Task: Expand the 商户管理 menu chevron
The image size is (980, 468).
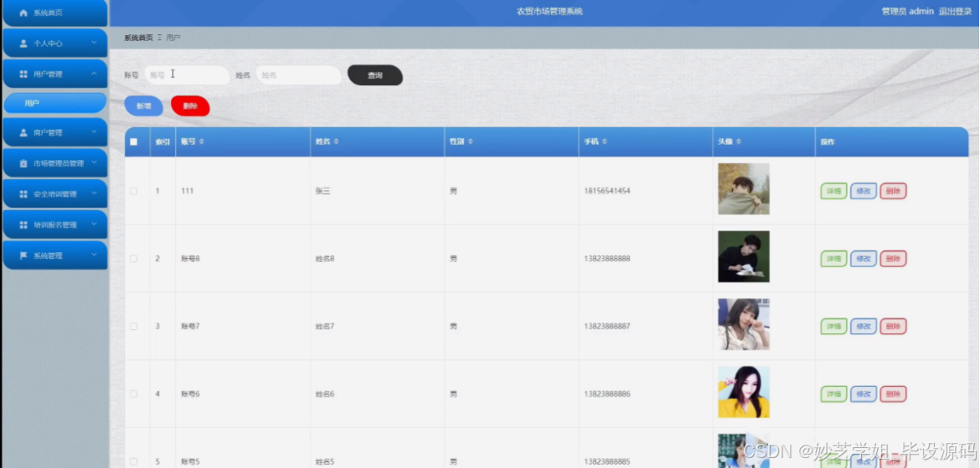Action: 95,131
